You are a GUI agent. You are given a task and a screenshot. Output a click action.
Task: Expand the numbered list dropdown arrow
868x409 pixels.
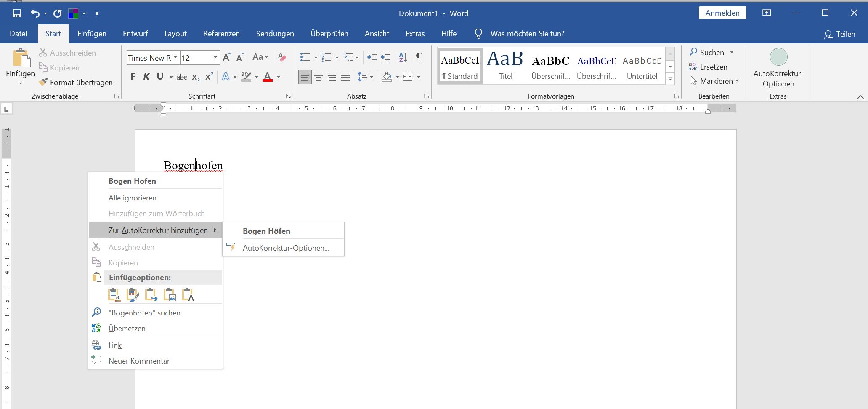tap(337, 58)
